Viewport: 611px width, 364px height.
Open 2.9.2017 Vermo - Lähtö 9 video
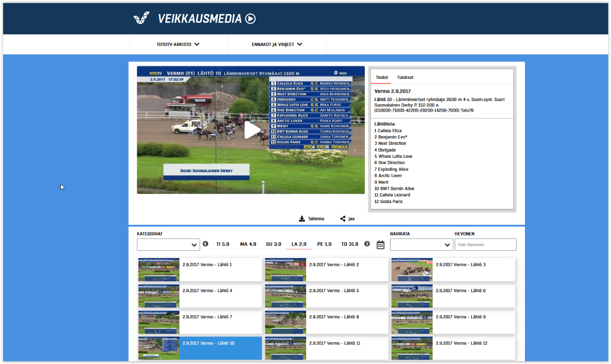pyautogui.click(x=453, y=322)
